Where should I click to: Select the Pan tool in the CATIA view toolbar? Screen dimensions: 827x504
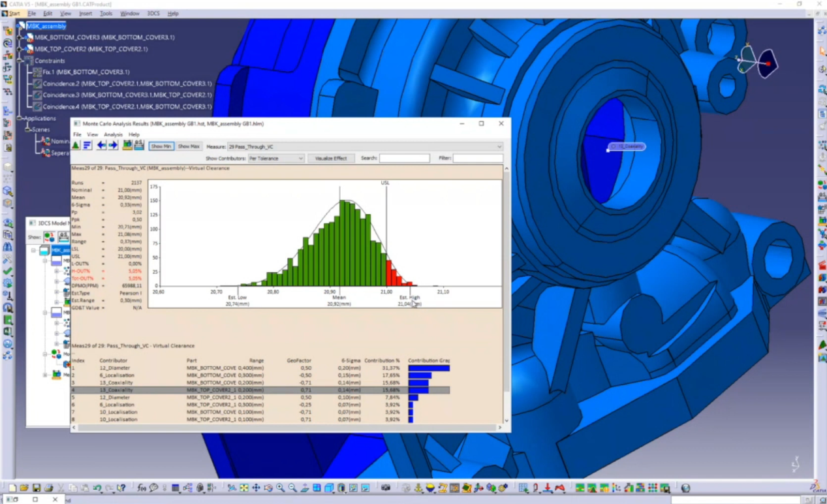click(x=257, y=488)
